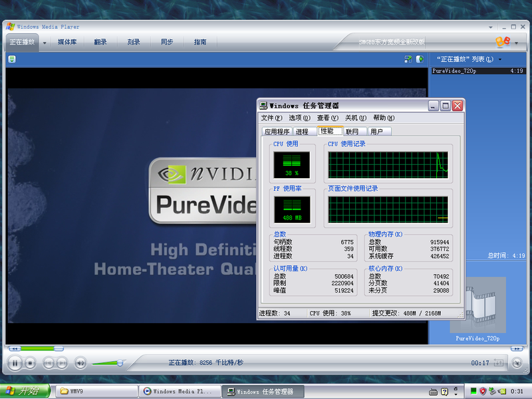Screen dimensions: 532x399
Task: Skip to the previous track
Action: [x=49, y=363]
